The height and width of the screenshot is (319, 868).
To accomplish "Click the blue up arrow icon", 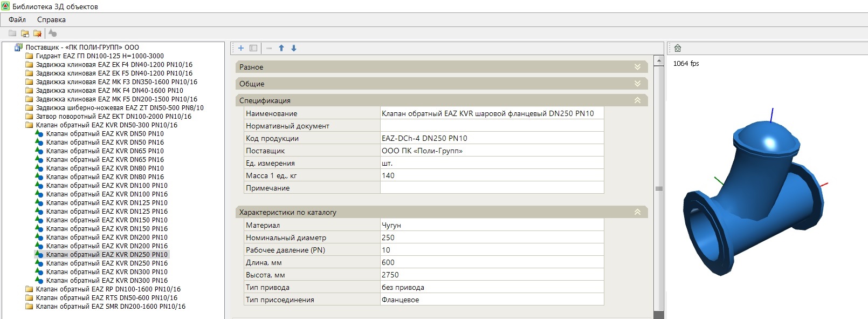I will [281, 48].
